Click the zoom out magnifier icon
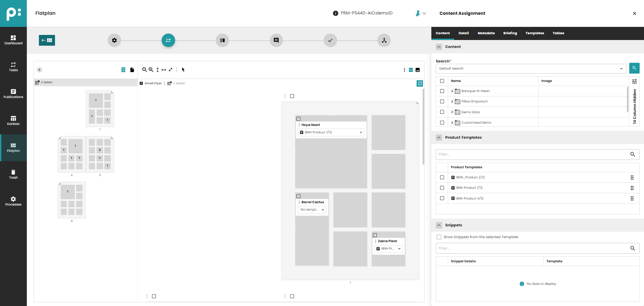The width and height of the screenshot is (644, 306). (x=144, y=70)
